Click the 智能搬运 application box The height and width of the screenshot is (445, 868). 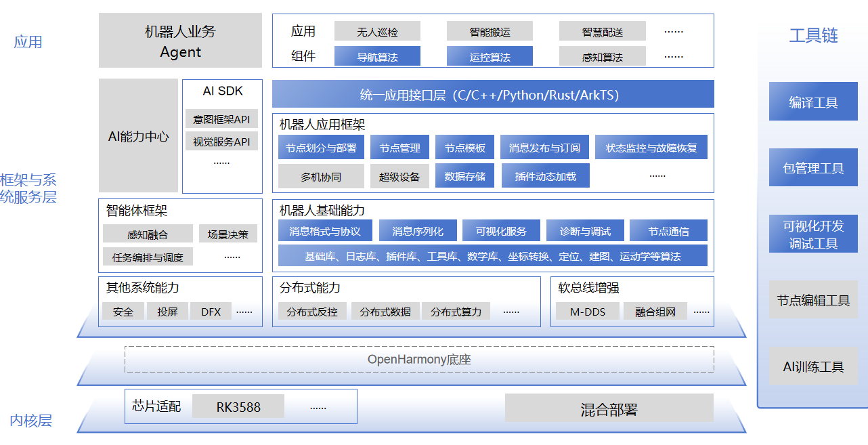click(490, 31)
